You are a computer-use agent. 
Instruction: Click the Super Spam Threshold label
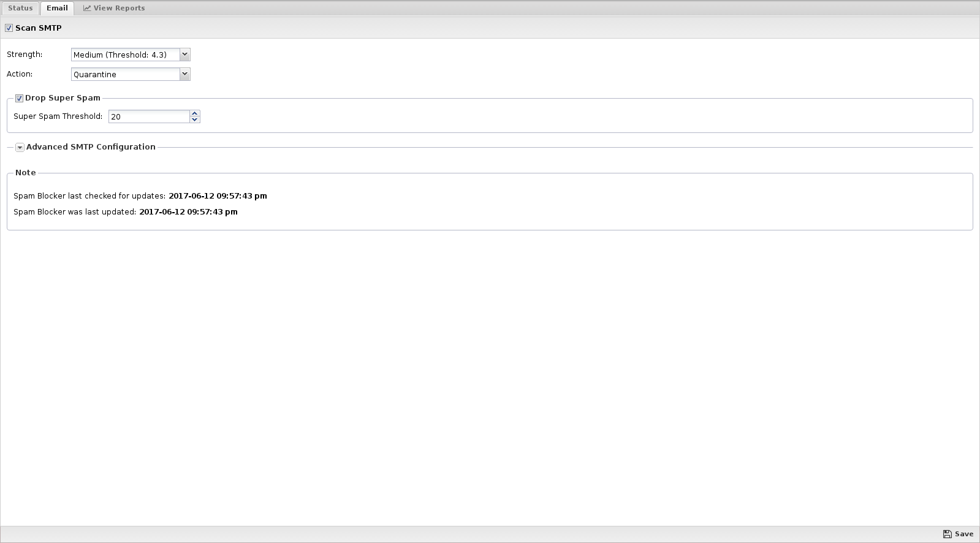point(58,116)
